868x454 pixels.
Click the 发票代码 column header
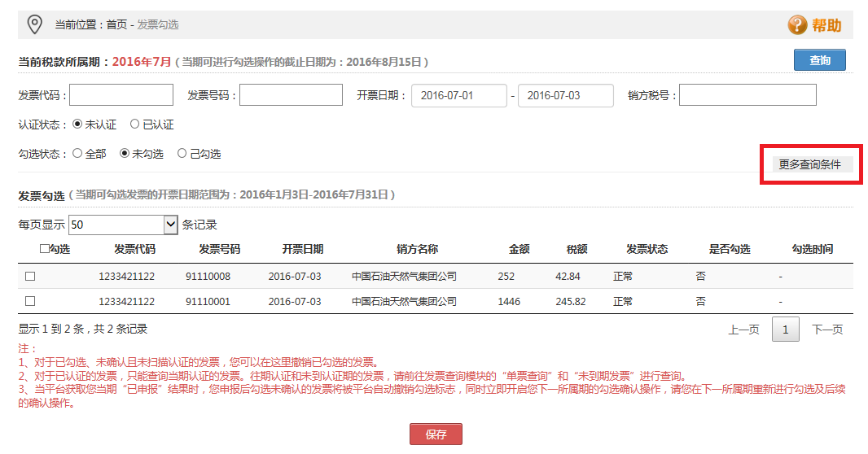point(134,250)
